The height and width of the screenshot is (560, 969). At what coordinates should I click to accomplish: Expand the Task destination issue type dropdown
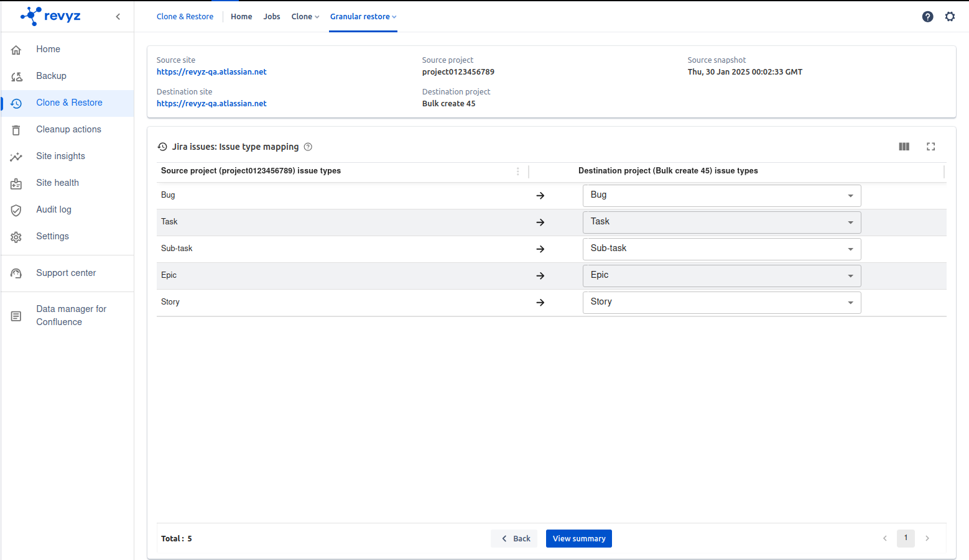click(x=721, y=223)
